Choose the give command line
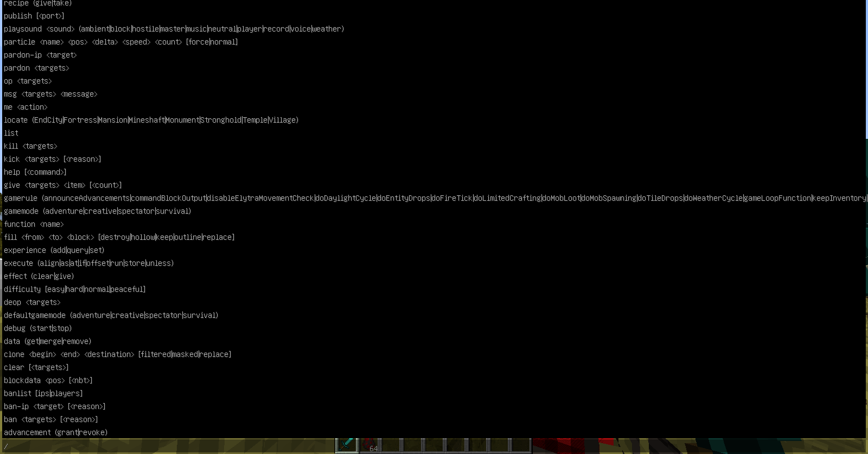Screen dimensions: 868x454 [63, 185]
